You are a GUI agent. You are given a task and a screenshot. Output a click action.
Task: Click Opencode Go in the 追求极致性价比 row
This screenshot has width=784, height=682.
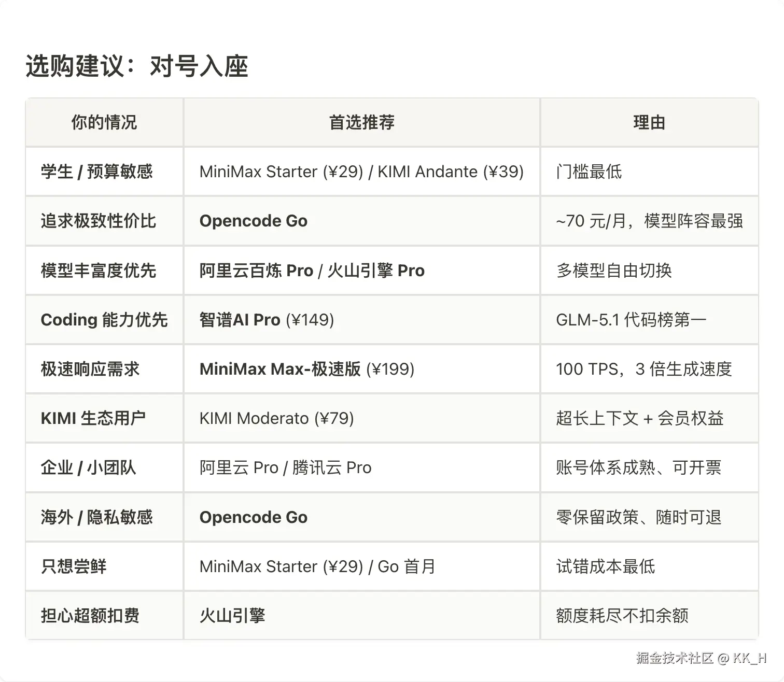click(254, 221)
